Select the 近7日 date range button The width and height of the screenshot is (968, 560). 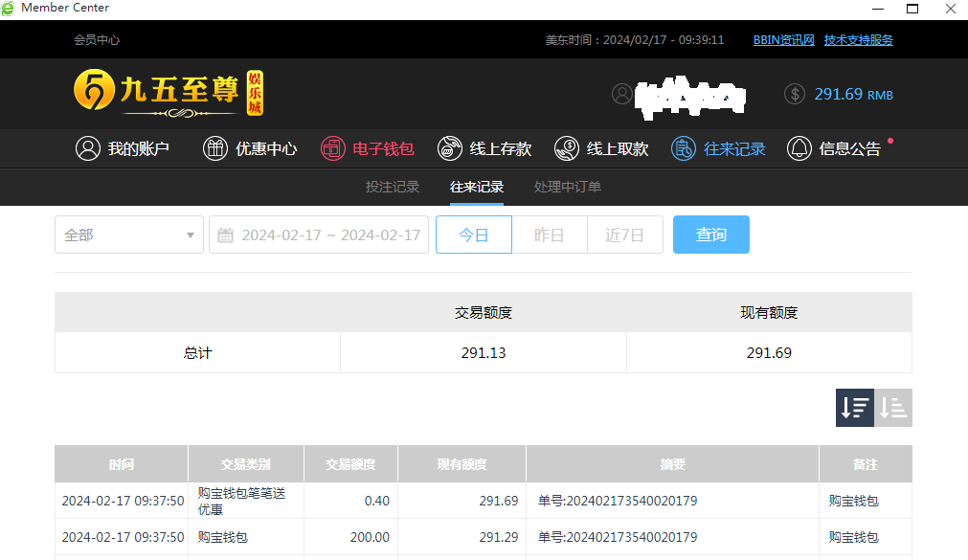[x=625, y=235]
